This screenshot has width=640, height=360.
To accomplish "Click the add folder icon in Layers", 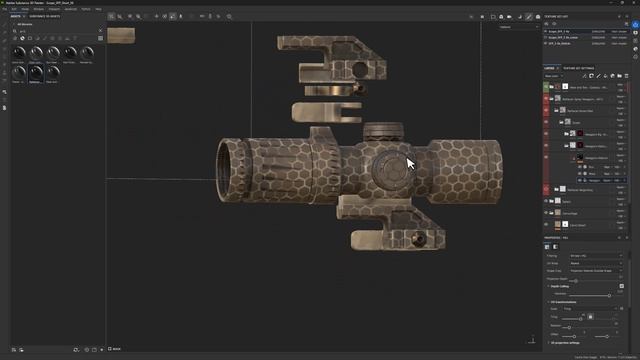I will point(620,76).
